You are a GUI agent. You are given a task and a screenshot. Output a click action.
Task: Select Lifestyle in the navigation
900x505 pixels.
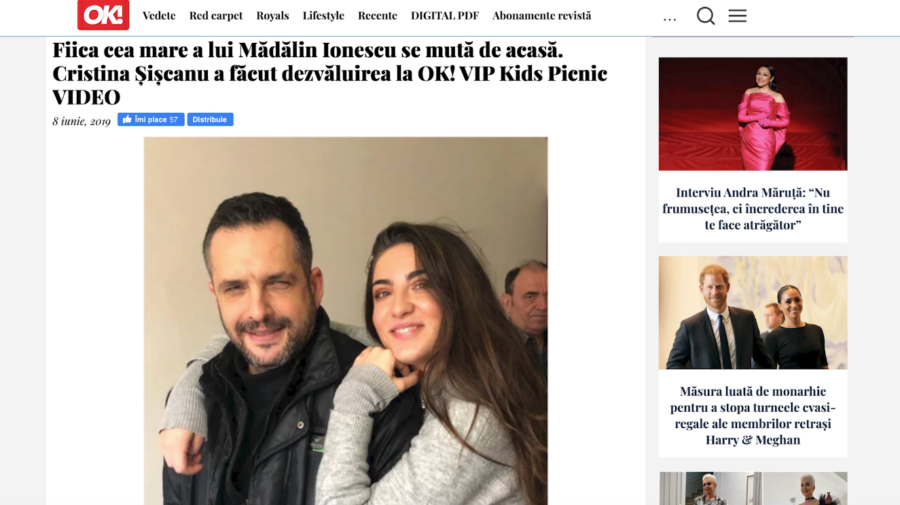[x=323, y=15]
